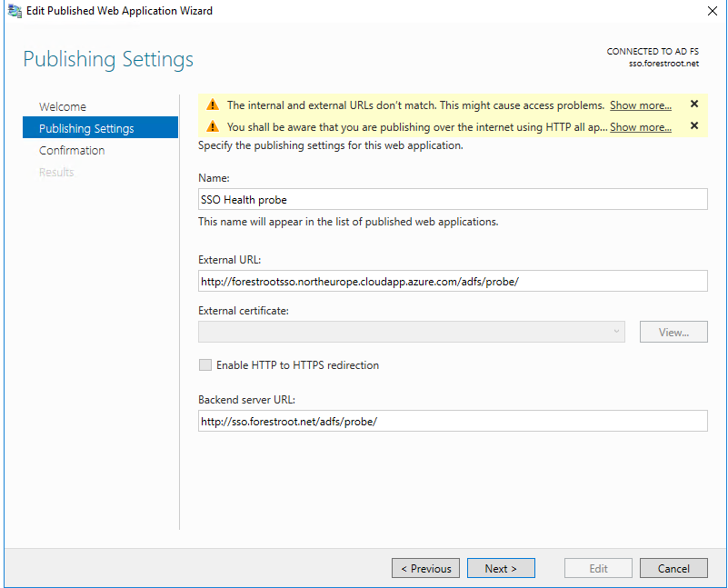Focus the Name field containing SSO Health probe
The height and width of the screenshot is (588, 728).
[453, 199]
